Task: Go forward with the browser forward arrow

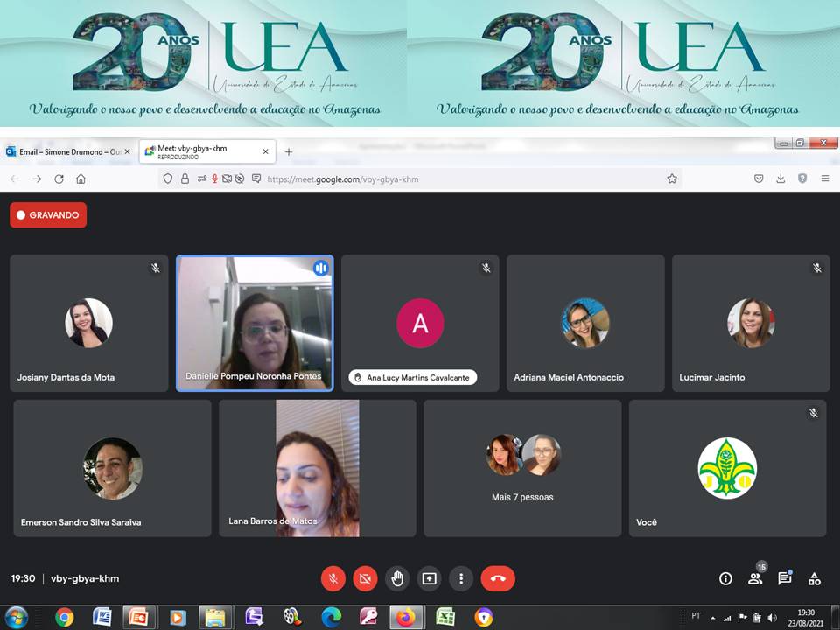Action: 37,178
